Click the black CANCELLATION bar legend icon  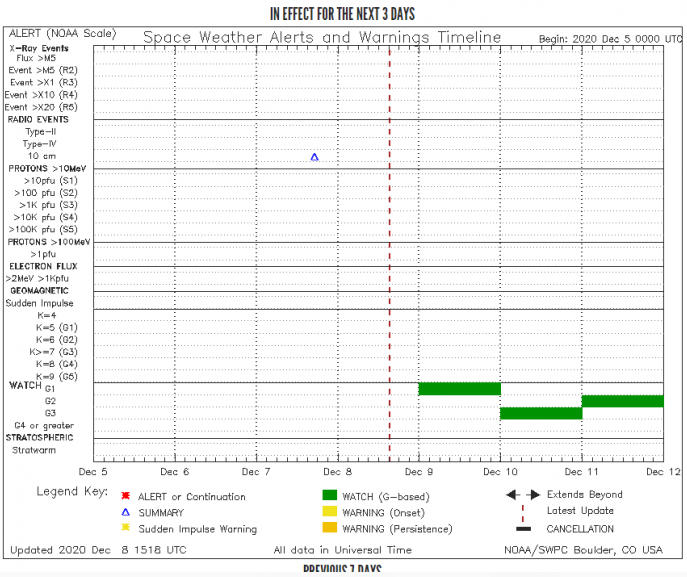tap(523, 529)
